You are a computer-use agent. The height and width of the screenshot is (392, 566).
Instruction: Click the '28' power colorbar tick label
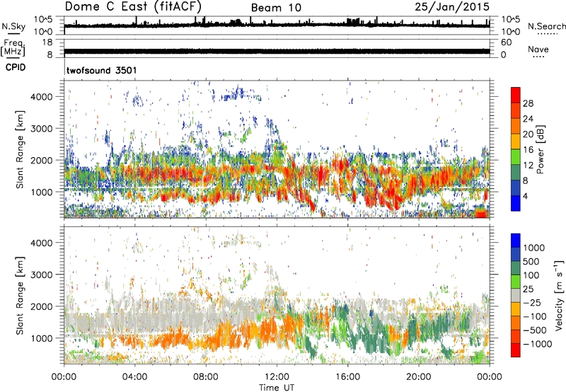tap(528, 103)
